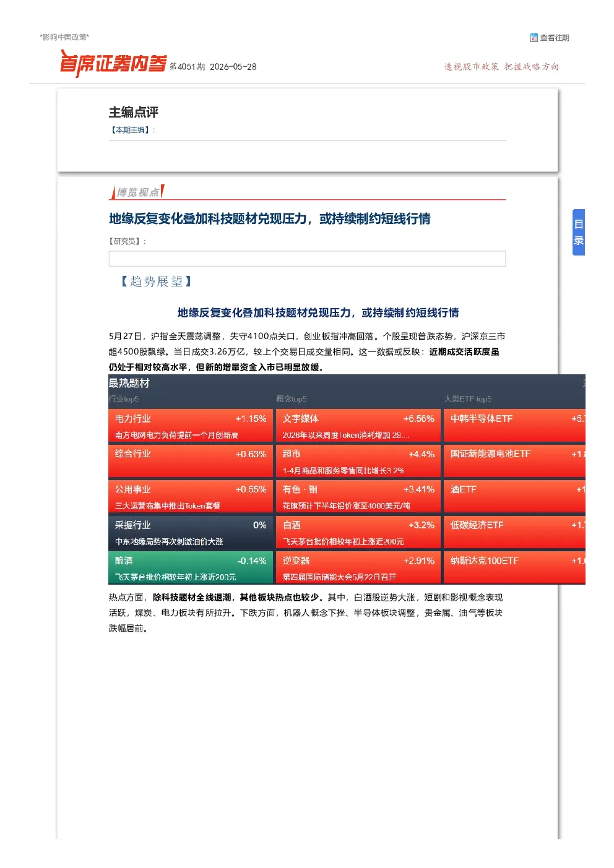Open the 超市 +4.4% concept tile
Image resolution: width=614 pixels, height=868 pixels.
[x=358, y=461]
